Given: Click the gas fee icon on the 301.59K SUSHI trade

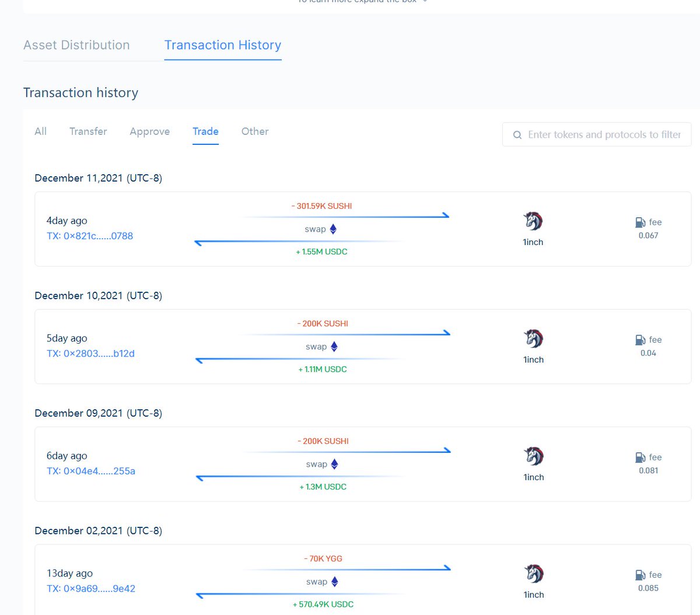Looking at the screenshot, I should point(638,222).
